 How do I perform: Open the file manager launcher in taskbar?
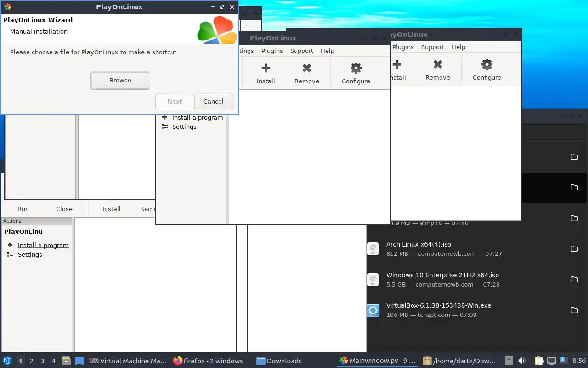(66, 361)
